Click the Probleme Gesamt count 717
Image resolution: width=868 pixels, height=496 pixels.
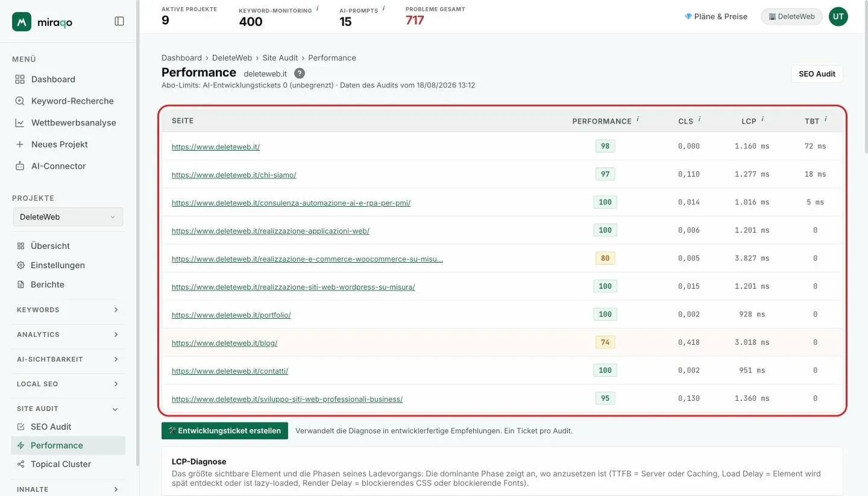point(415,20)
